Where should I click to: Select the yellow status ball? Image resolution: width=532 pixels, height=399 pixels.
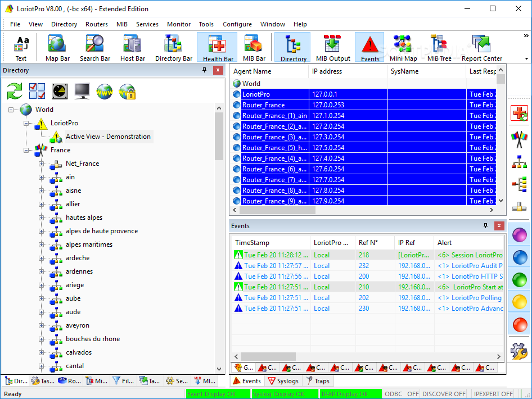point(520,302)
